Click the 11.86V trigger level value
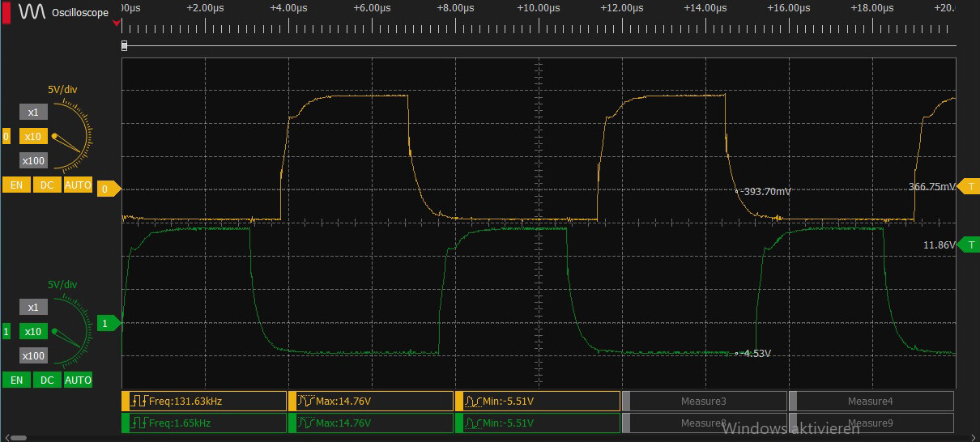 click(940, 244)
